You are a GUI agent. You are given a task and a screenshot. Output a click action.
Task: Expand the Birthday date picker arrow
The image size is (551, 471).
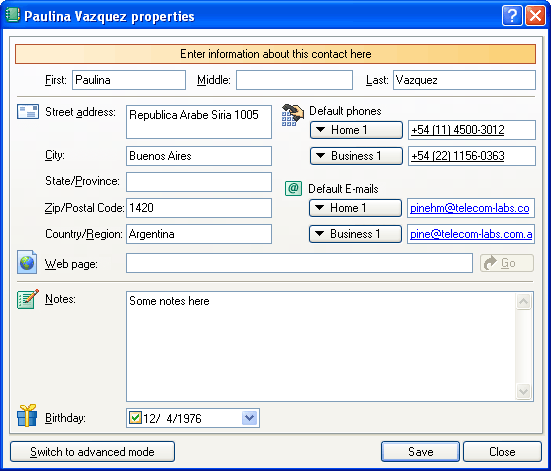coord(249,418)
